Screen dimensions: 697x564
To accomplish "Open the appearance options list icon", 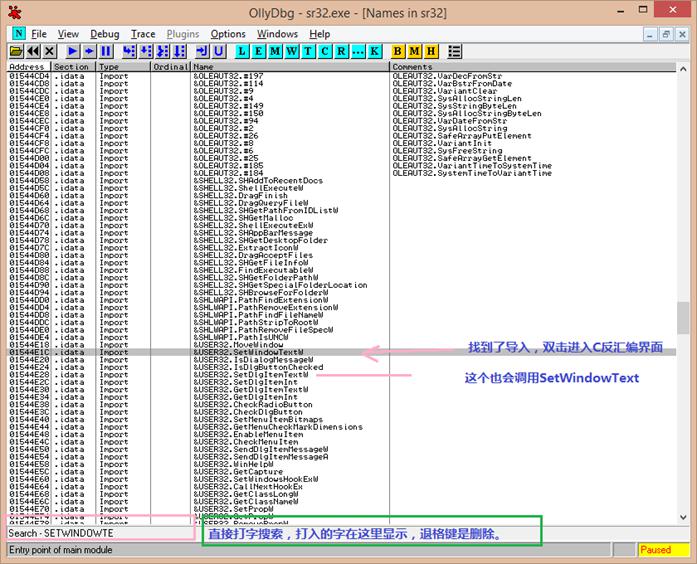I will point(454,52).
